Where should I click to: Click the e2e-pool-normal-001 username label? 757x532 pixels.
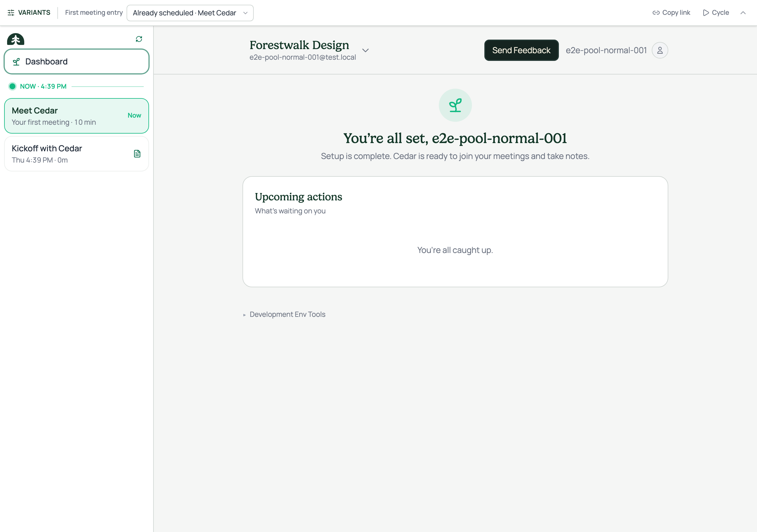[x=606, y=50]
